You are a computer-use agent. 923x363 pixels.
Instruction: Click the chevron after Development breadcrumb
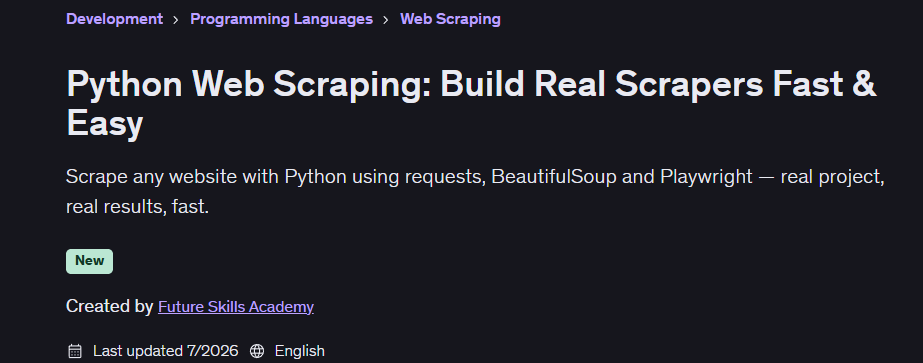point(176,19)
